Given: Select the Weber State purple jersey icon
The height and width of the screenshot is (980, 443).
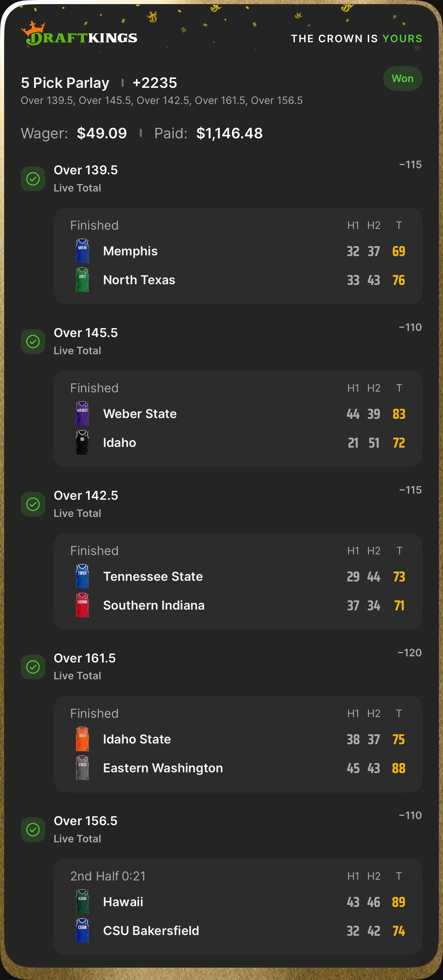Looking at the screenshot, I should (x=82, y=414).
